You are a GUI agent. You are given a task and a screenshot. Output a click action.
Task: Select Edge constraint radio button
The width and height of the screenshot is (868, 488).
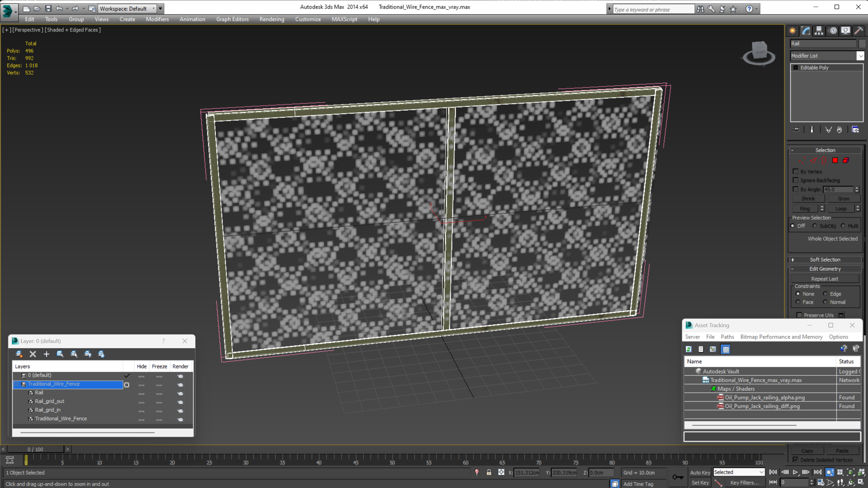pyautogui.click(x=825, y=294)
